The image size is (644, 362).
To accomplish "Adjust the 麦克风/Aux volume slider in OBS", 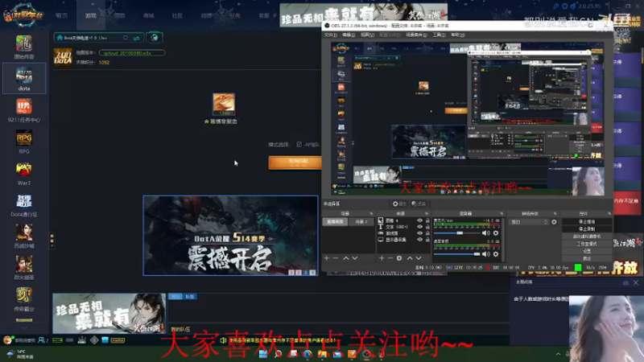I will [x=457, y=233].
